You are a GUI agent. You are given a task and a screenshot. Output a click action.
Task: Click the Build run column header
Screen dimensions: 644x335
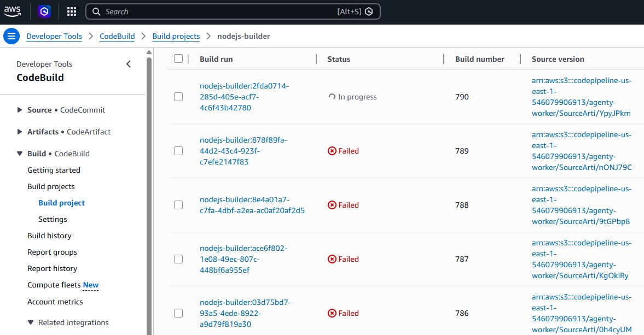(x=216, y=59)
